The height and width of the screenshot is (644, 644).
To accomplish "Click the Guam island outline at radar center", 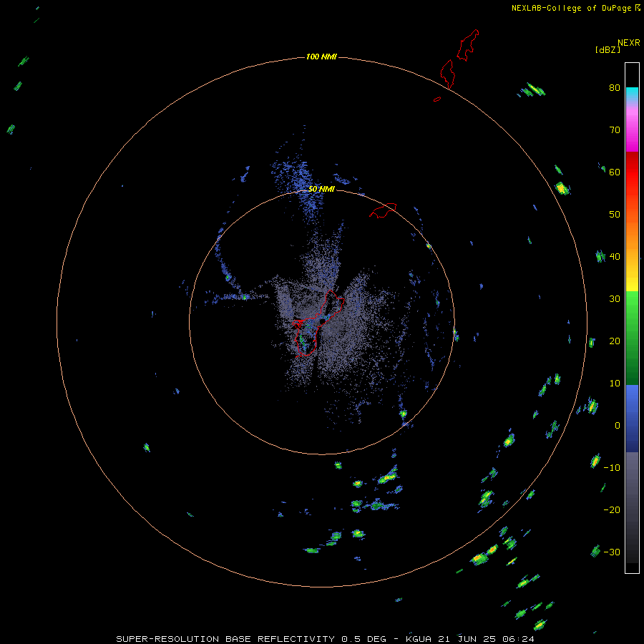I will tap(318, 323).
